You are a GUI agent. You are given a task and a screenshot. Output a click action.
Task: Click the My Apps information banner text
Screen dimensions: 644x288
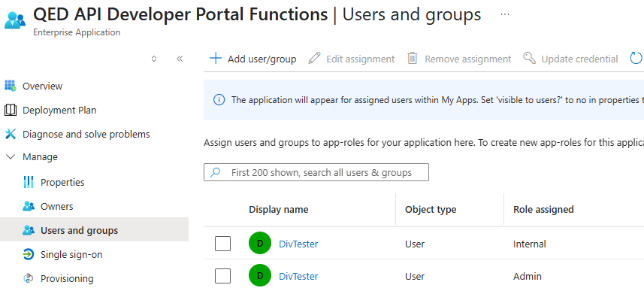tap(437, 100)
